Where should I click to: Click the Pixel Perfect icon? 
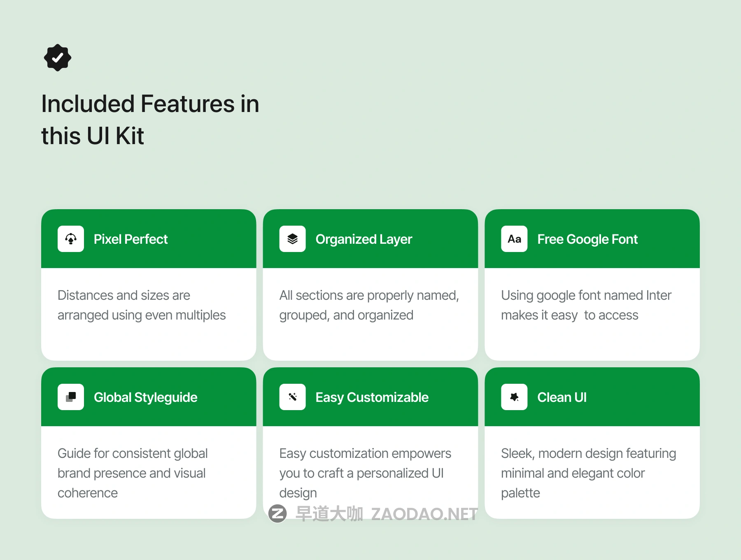click(71, 239)
